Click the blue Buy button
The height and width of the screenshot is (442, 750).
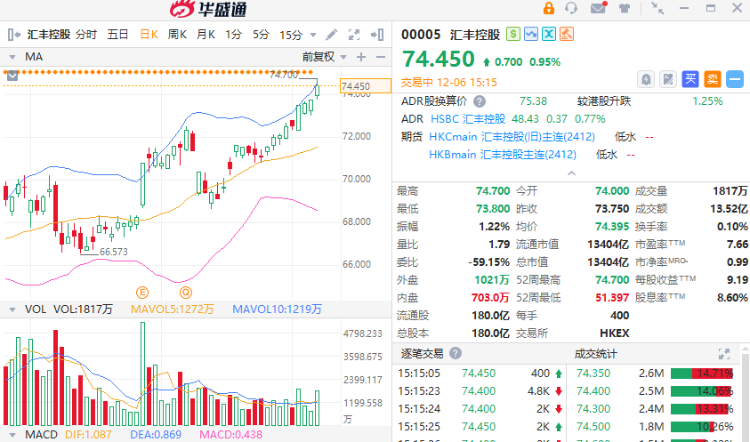pos(690,79)
